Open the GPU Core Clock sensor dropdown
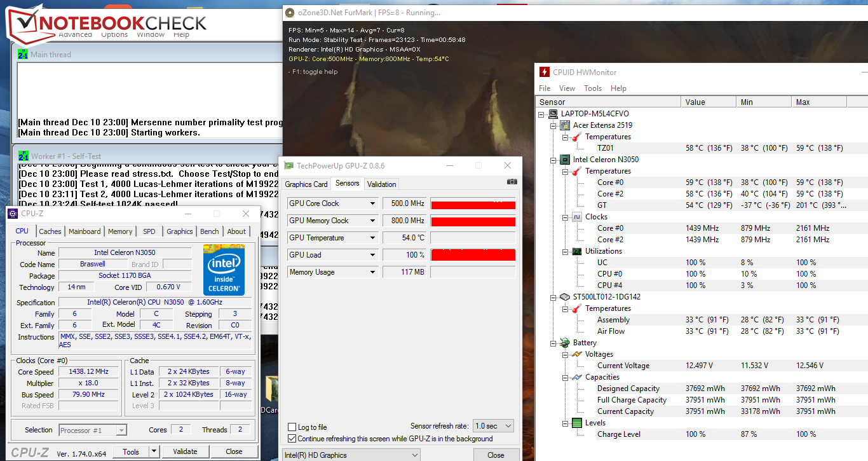 click(x=373, y=203)
